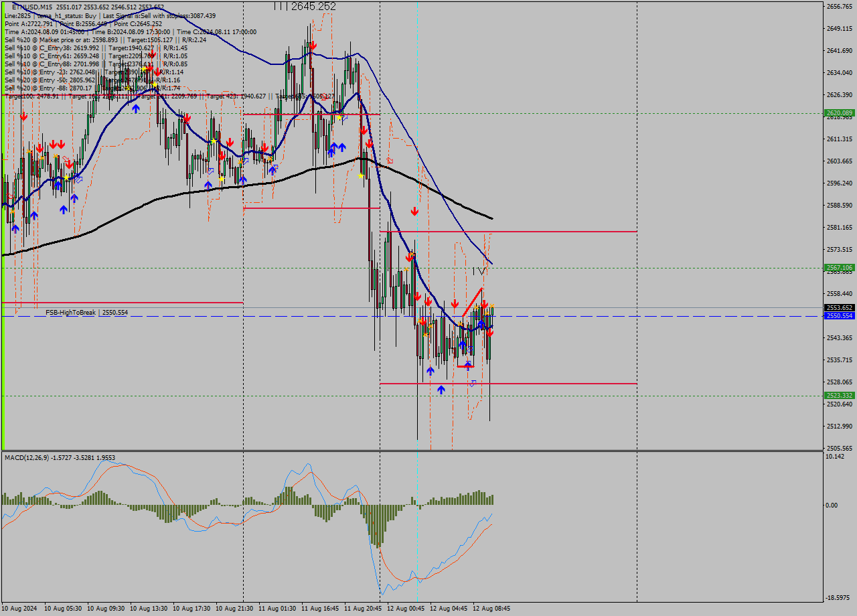Click price axis value 2596.240
Screen dimensions: 857x616
click(840, 183)
